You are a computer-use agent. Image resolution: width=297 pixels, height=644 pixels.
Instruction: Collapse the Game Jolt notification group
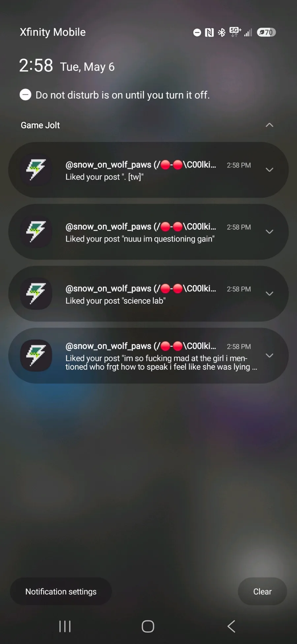pos(269,125)
